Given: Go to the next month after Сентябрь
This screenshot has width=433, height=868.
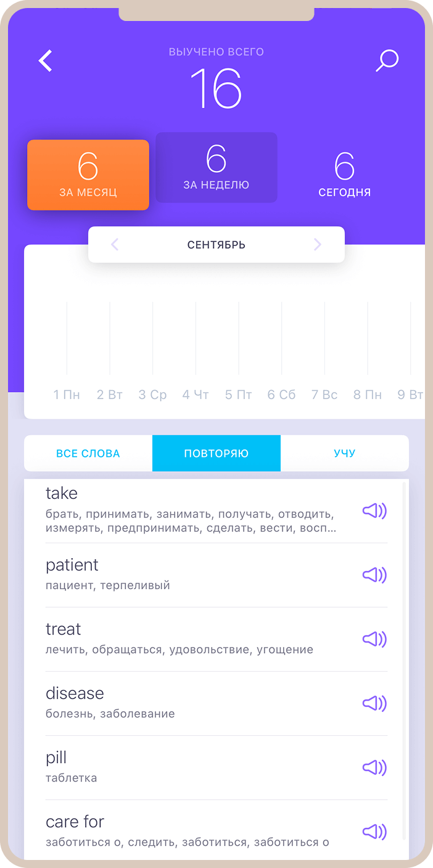Looking at the screenshot, I should (318, 245).
